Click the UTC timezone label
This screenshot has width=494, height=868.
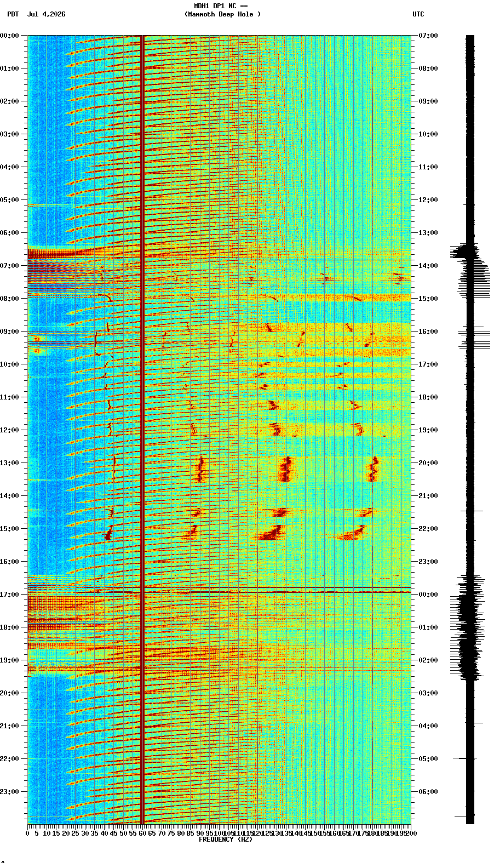pos(418,14)
